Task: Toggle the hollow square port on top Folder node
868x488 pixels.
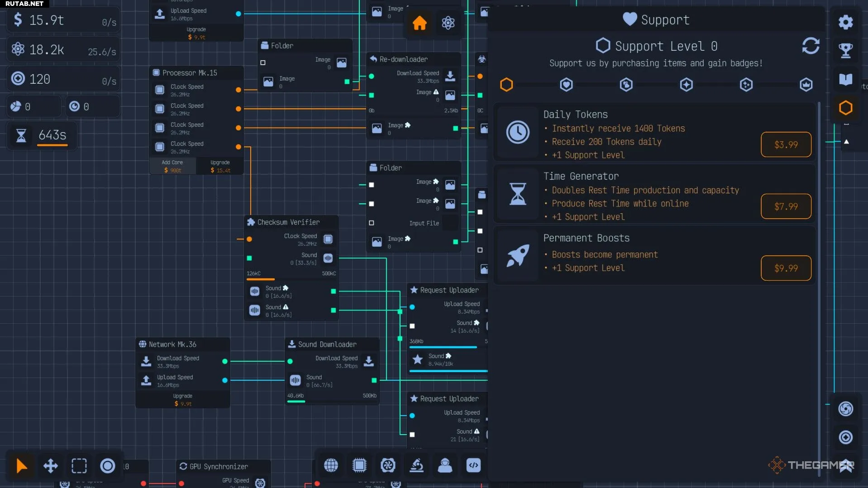Action: [263, 62]
